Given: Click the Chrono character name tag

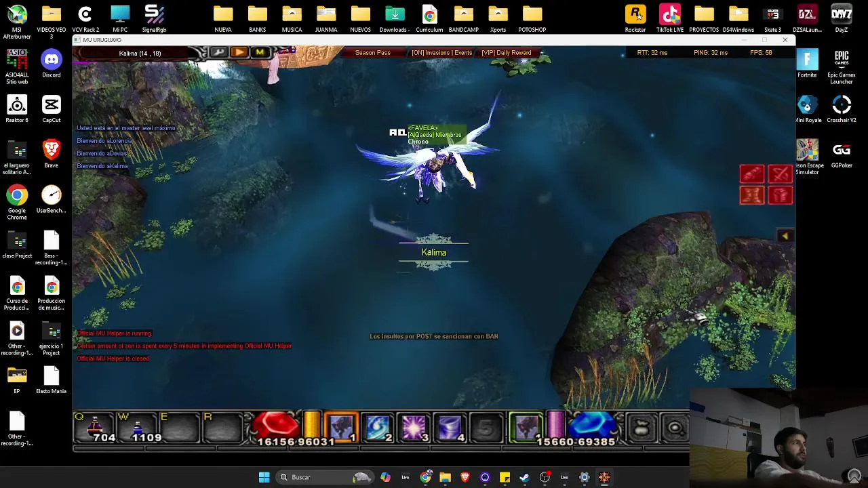Looking at the screenshot, I should tap(418, 142).
